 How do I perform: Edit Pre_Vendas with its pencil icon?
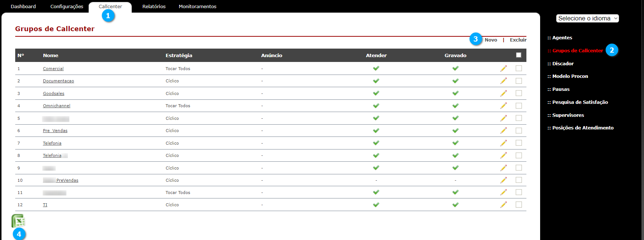[503, 131]
